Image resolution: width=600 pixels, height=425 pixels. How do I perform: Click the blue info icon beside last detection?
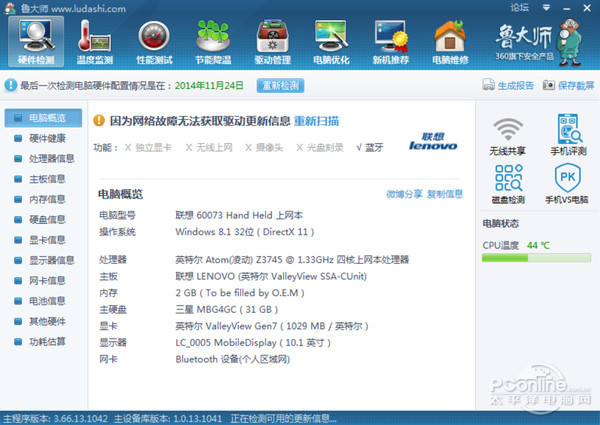coord(11,85)
